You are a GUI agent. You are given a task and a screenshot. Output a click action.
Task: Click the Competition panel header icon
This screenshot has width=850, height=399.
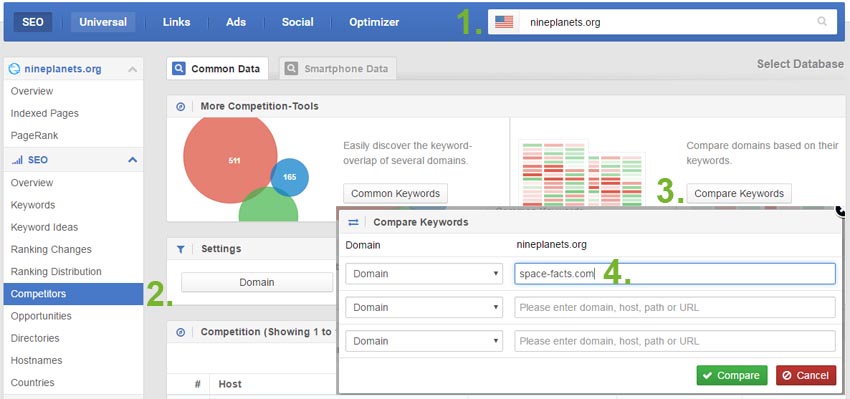181,332
